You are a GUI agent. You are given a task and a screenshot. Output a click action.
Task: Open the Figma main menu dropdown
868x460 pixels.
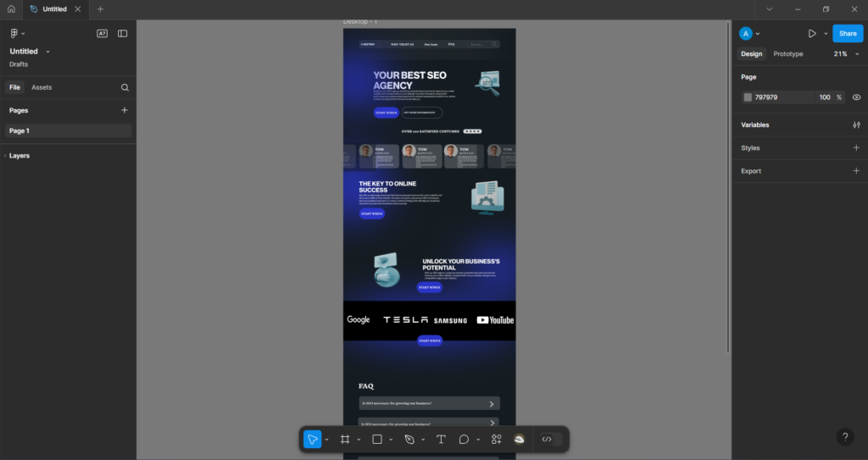(x=16, y=33)
